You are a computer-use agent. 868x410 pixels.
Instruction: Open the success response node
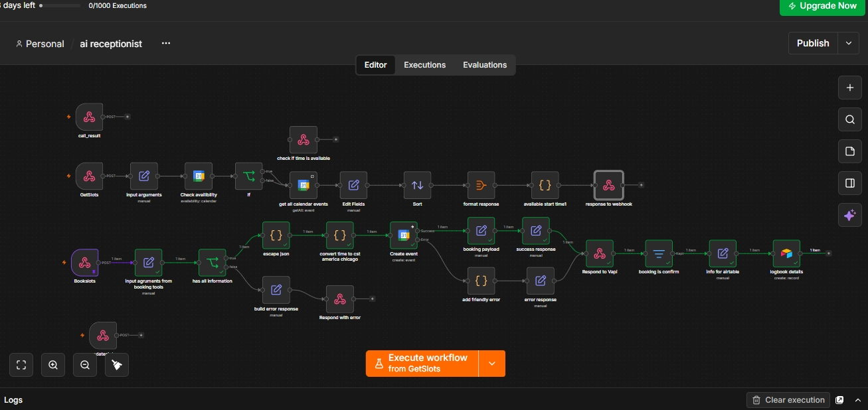pos(536,231)
